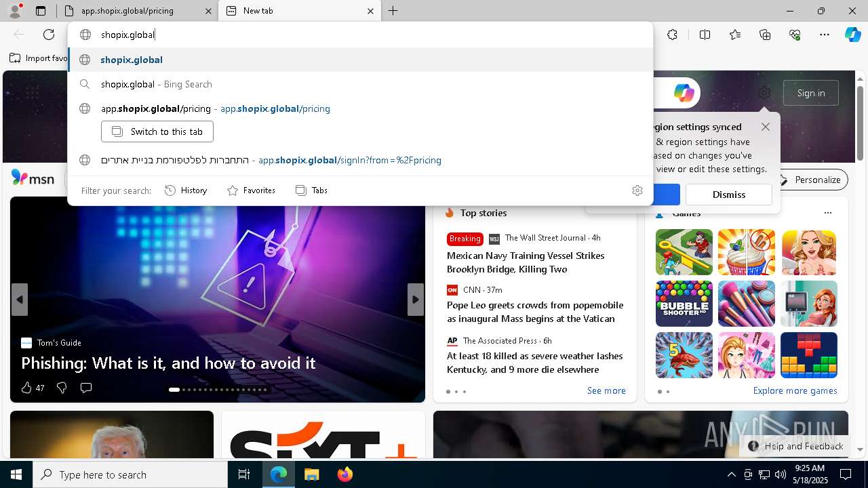The width and height of the screenshot is (868, 488).
Task: Click See more top stories link
Action: coord(606,390)
